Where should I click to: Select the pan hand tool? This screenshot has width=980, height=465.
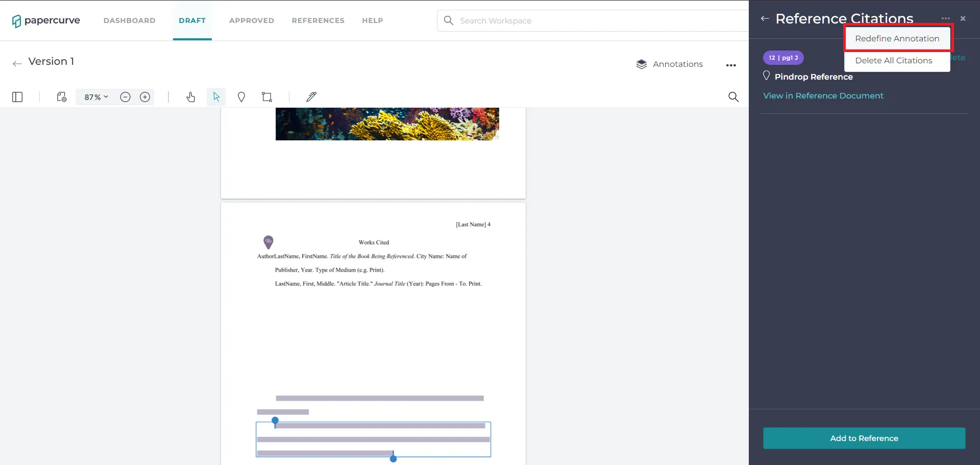(191, 97)
